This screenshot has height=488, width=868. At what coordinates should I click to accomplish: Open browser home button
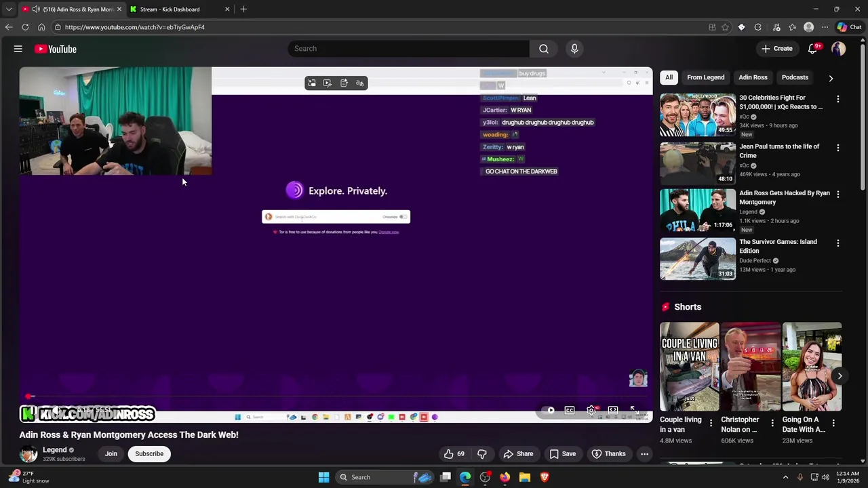click(x=41, y=27)
